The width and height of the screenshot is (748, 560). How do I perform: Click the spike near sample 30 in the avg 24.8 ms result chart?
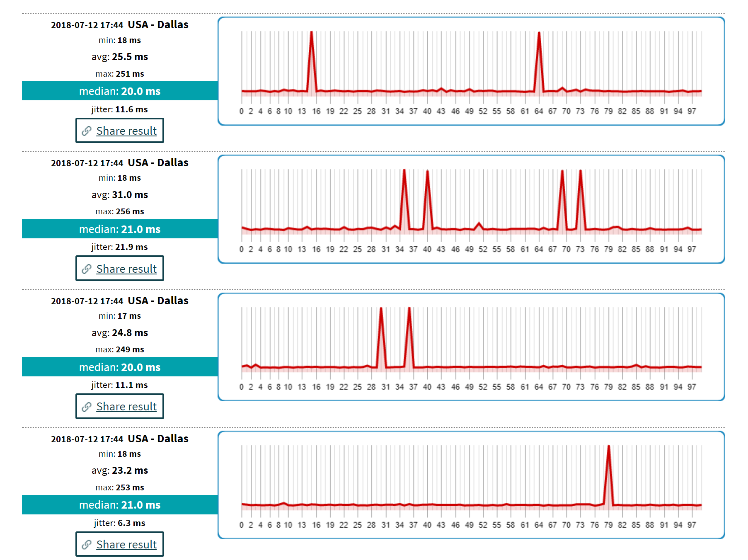[381, 337]
